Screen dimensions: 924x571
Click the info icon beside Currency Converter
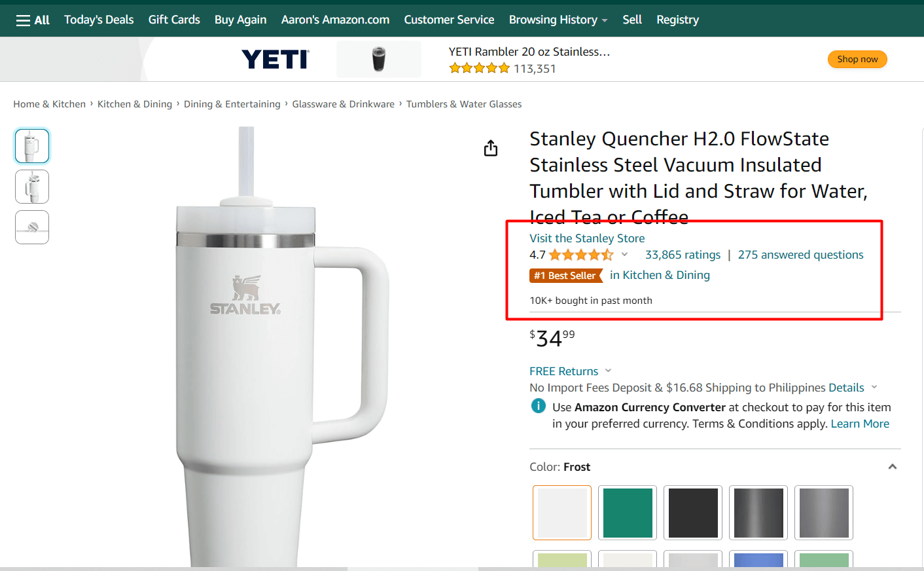click(x=538, y=406)
